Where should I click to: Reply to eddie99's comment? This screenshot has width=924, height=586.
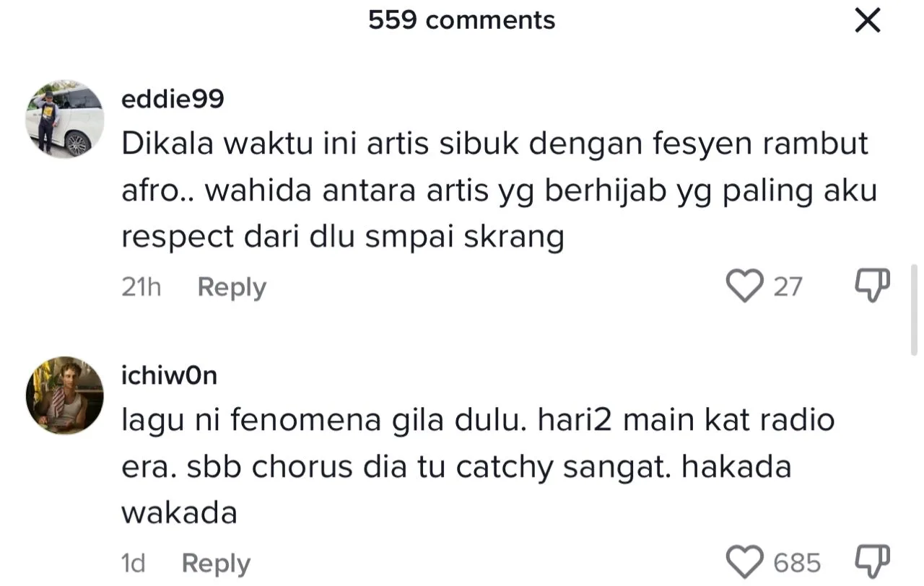click(232, 287)
